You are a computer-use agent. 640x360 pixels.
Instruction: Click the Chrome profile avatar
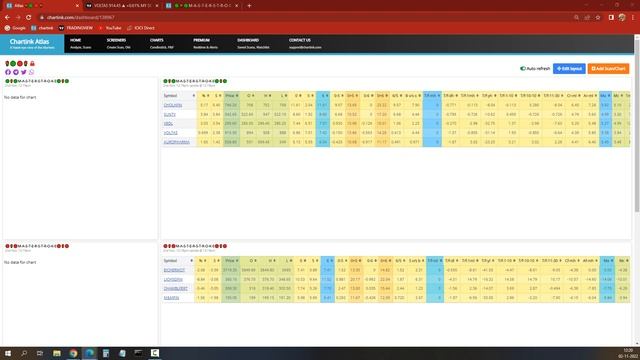point(622,18)
